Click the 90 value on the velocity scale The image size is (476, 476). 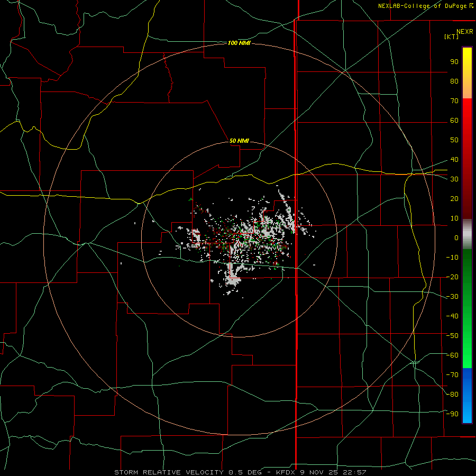[454, 62]
